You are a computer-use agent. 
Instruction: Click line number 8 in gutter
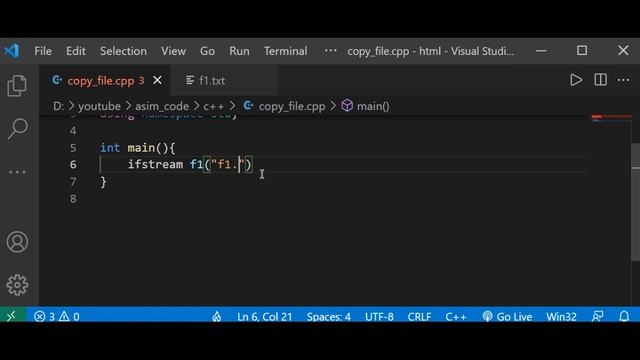73,199
